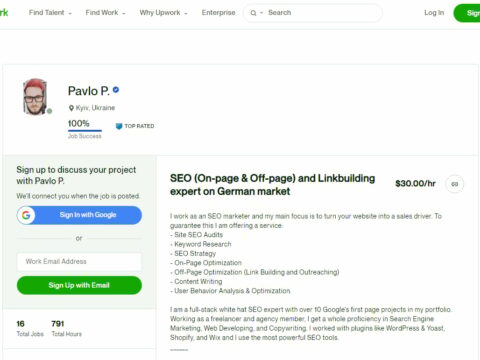
Task: Click Sign In with Google button
Action: click(x=79, y=215)
